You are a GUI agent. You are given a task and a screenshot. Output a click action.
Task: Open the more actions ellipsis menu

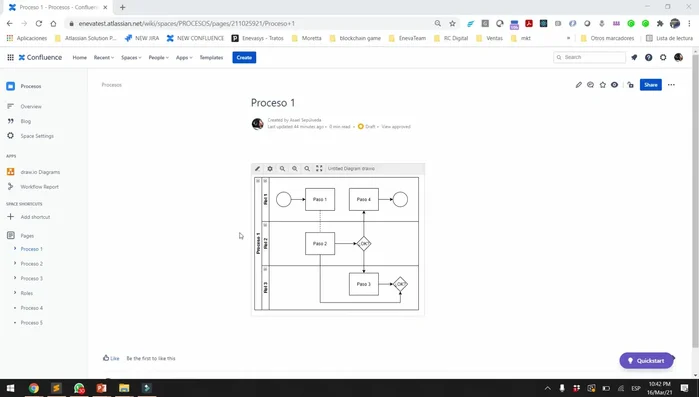pos(671,85)
